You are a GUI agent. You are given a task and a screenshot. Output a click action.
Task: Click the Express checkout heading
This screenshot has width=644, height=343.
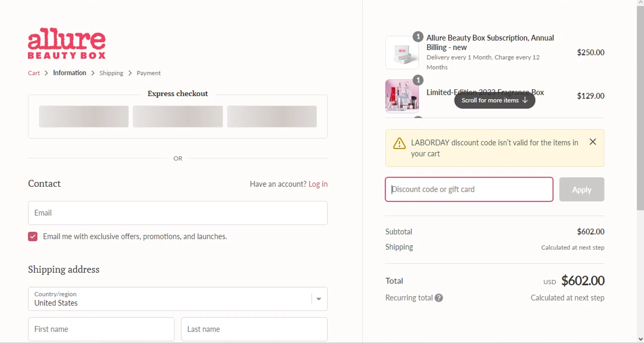pyautogui.click(x=178, y=94)
